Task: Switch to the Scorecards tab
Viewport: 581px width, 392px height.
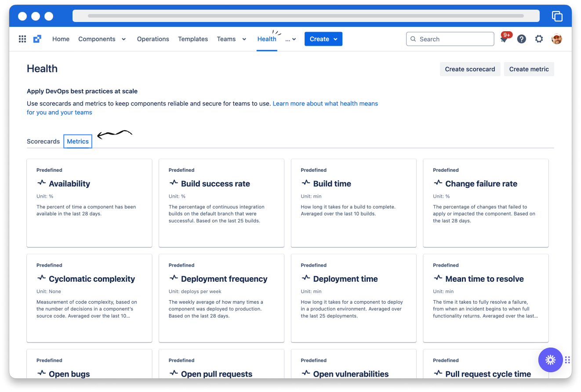Action: [43, 142]
